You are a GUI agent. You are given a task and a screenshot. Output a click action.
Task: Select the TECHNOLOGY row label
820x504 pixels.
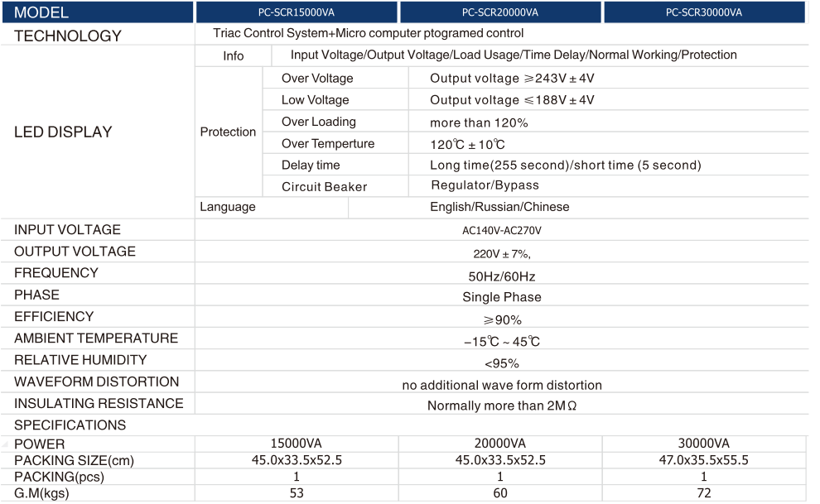(x=68, y=36)
